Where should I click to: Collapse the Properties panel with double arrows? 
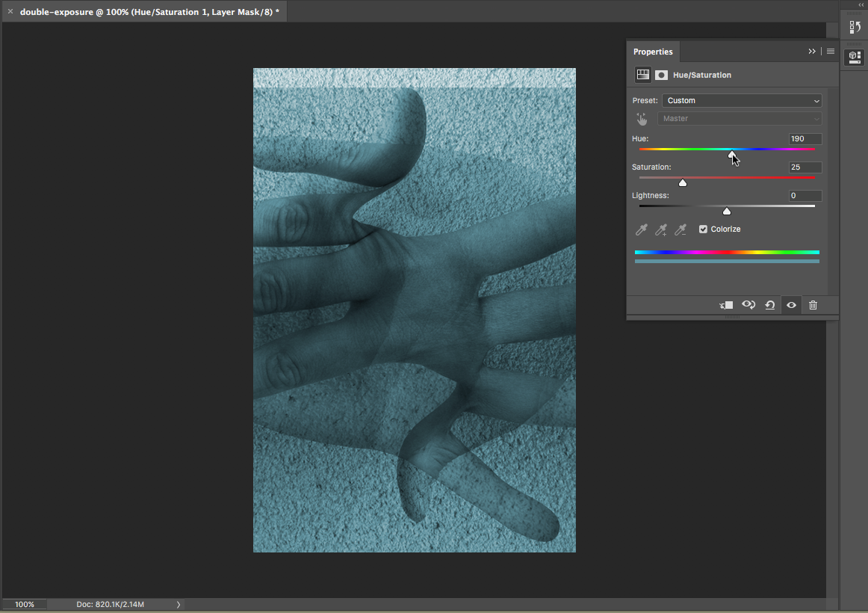tap(812, 52)
